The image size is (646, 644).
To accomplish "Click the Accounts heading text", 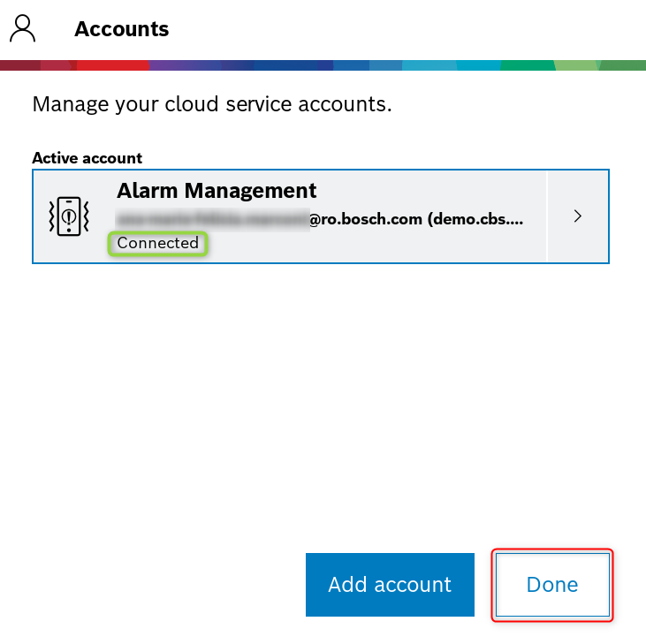I will point(122,29).
